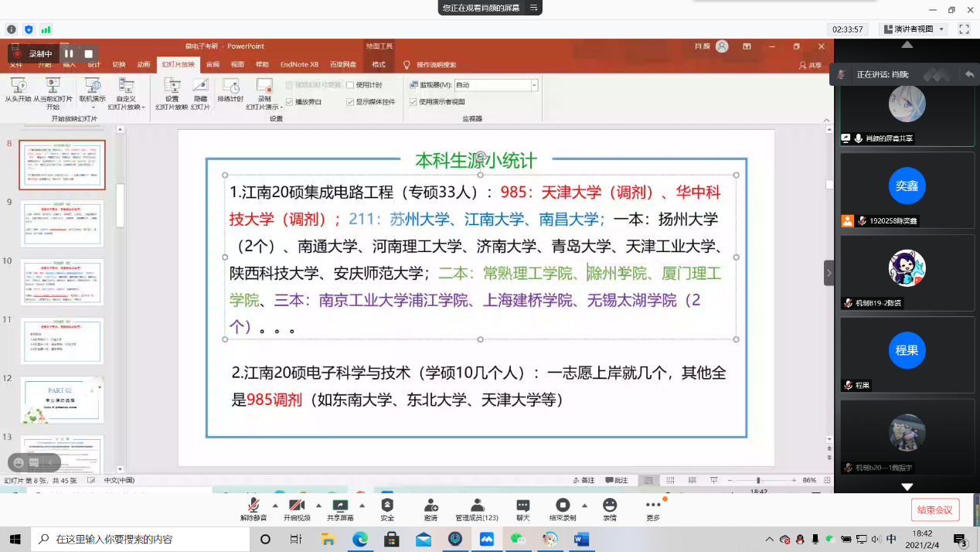The image size is (980, 552).
Task: Expand the arrow next to 结束录制
Action: pyautogui.click(x=584, y=506)
